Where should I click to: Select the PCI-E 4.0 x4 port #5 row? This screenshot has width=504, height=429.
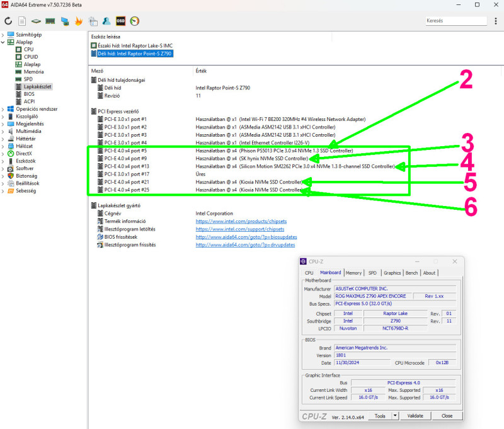pos(225,151)
